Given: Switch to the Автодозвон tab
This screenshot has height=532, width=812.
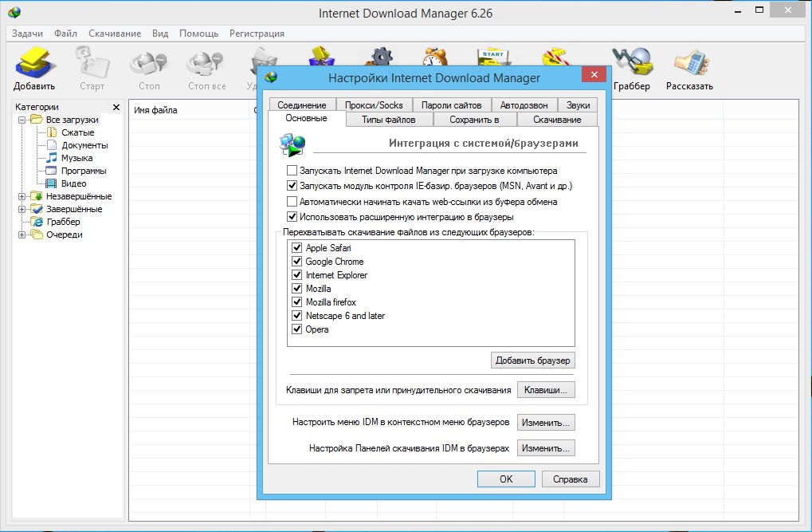Looking at the screenshot, I should pyautogui.click(x=524, y=104).
